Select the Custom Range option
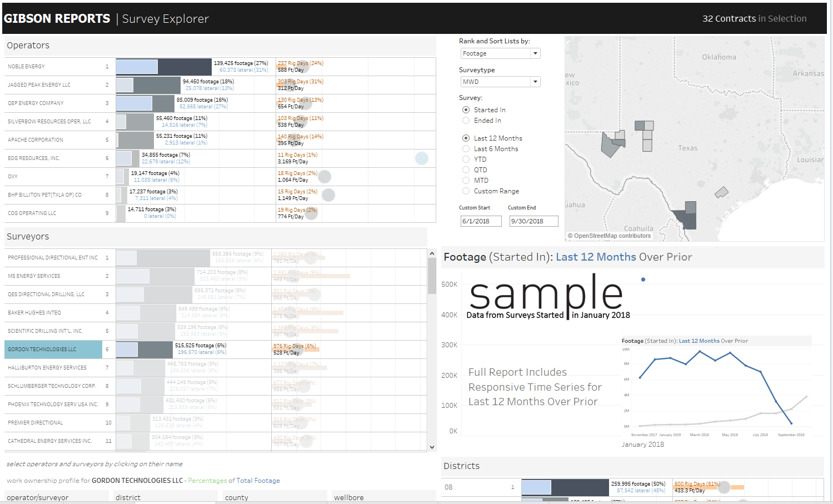The height and width of the screenshot is (504, 833). click(466, 191)
